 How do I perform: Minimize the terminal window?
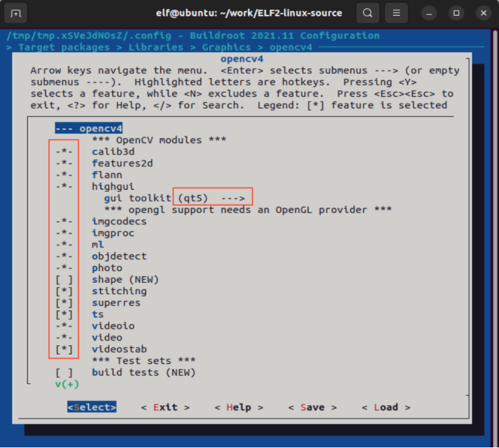(x=429, y=14)
